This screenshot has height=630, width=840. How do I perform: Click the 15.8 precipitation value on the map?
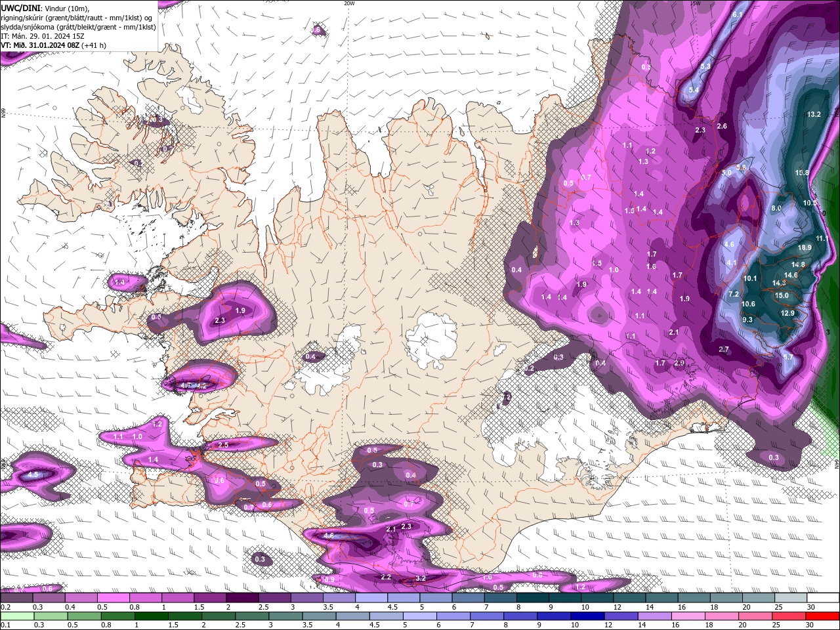coord(802,173)
